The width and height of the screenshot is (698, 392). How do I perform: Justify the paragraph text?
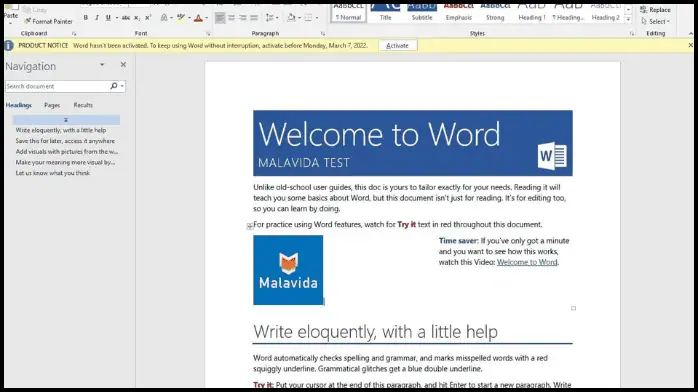click(x=254, y=18)
